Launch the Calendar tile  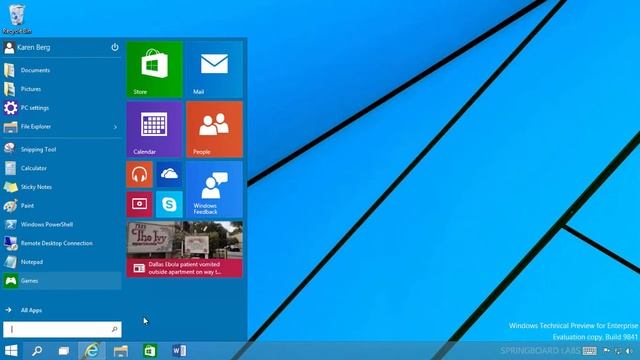click(x=154, y=129)
